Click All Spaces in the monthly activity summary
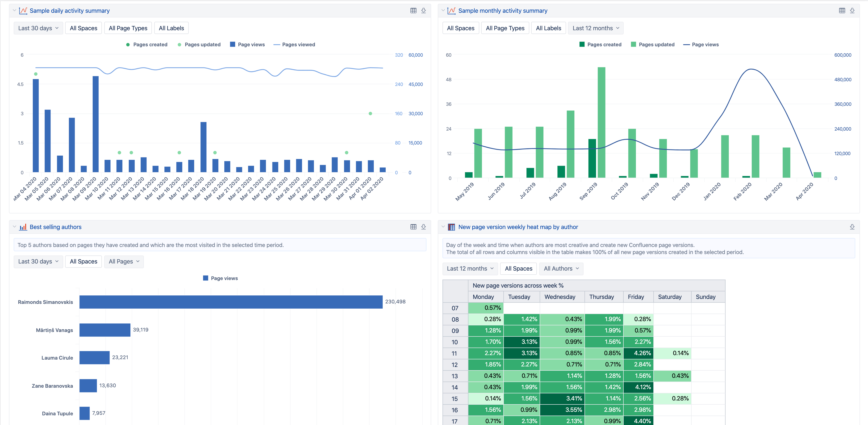 pos(461,28)
